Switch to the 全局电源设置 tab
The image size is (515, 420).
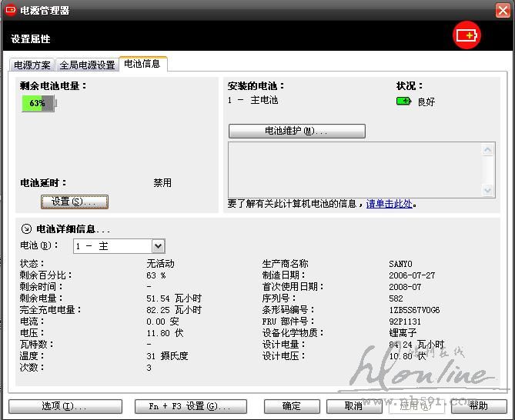click(x=87, y=65)
